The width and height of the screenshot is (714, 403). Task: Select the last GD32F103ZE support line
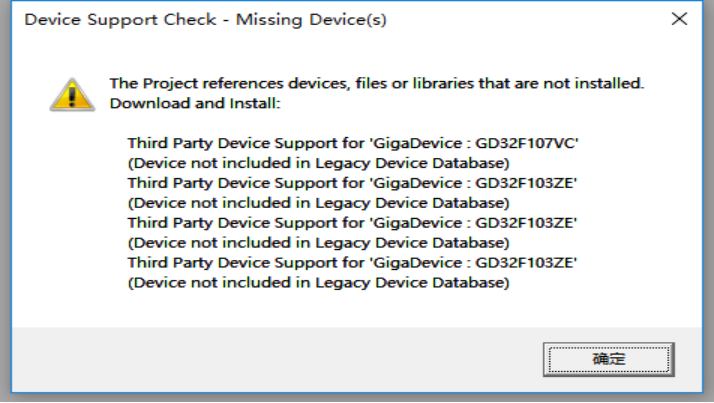(x=352, y=263)
